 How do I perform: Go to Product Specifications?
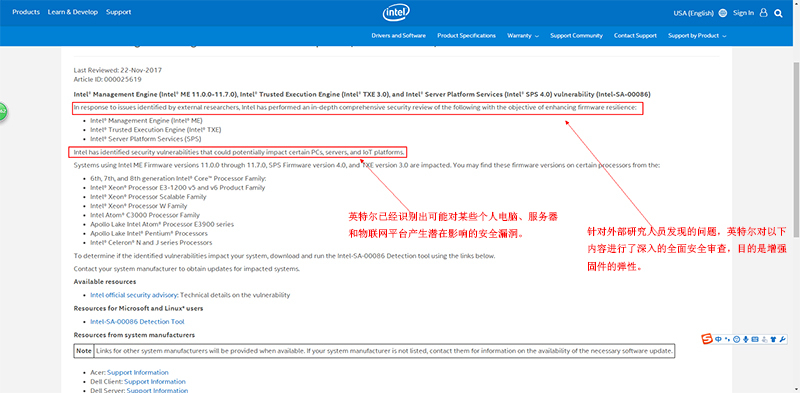click(x=466, y=36)
